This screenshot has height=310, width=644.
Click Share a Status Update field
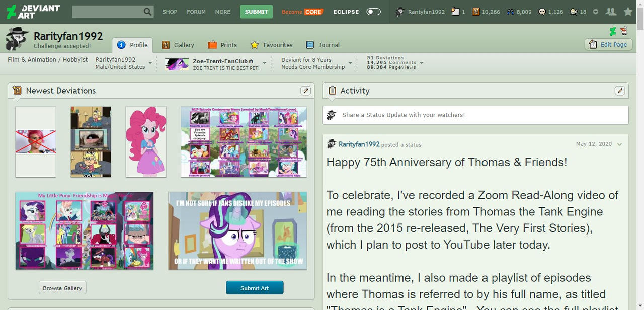[475, 115]
